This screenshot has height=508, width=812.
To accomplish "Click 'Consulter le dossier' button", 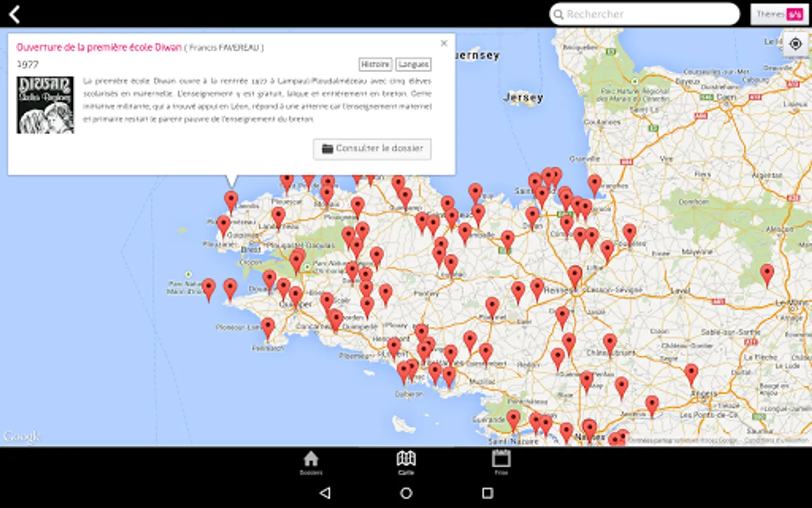I will click(x=372, y=148).
